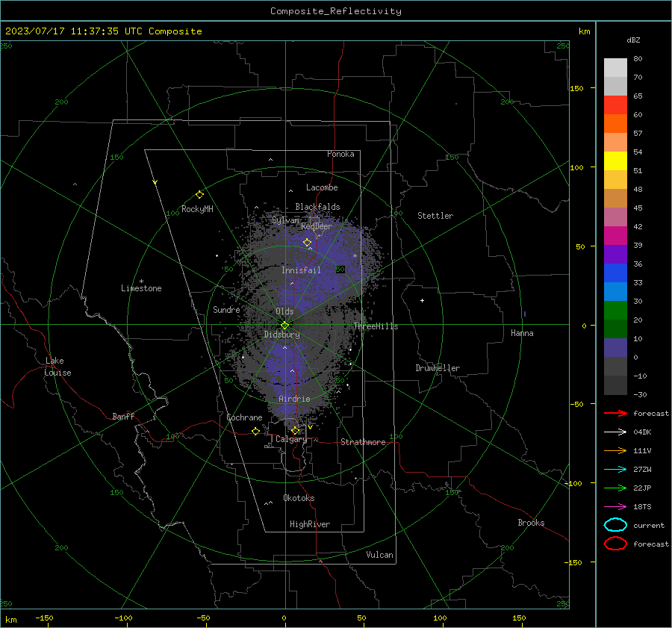The image size is (672, 628).
Task: Click the Brooks city label
Action: point(531,523)
